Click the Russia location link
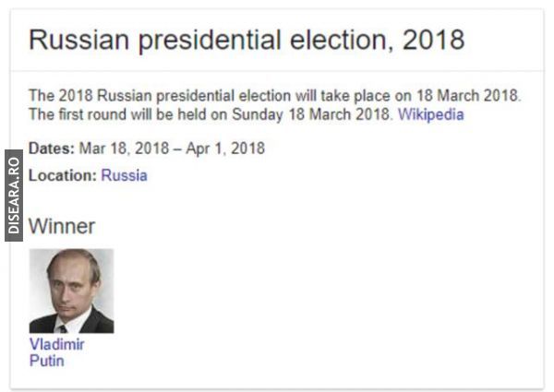This screenshot has height=392, width=554. 124,175
